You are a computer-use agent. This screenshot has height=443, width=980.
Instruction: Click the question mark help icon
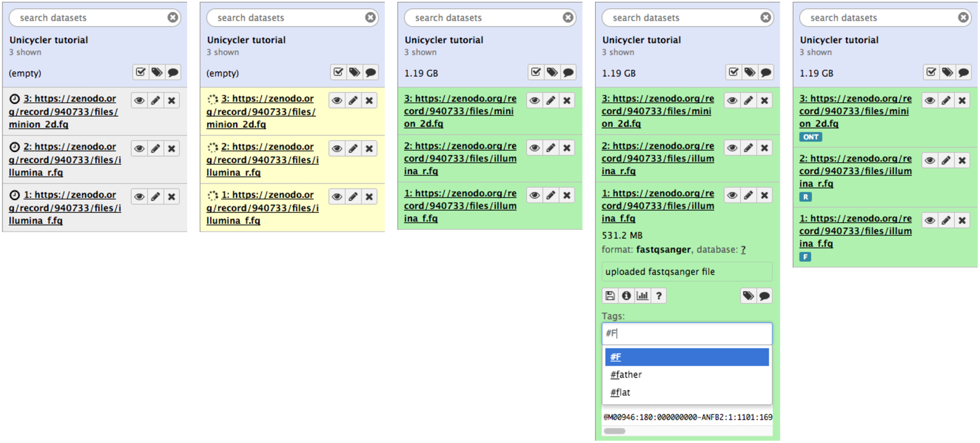coord(659,296)
